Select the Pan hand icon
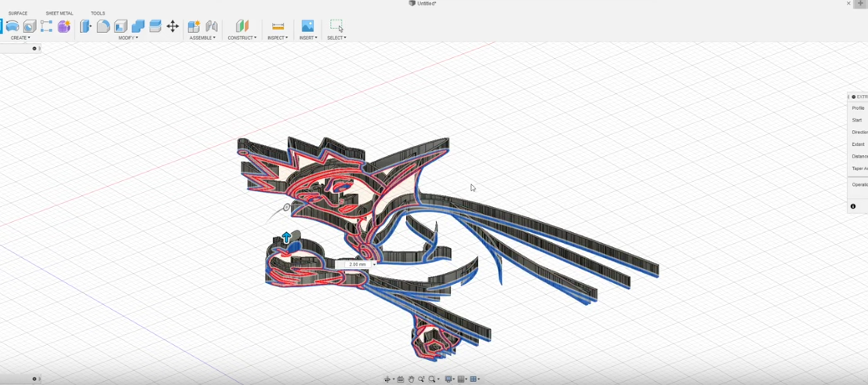 click(x=412, y=380)
